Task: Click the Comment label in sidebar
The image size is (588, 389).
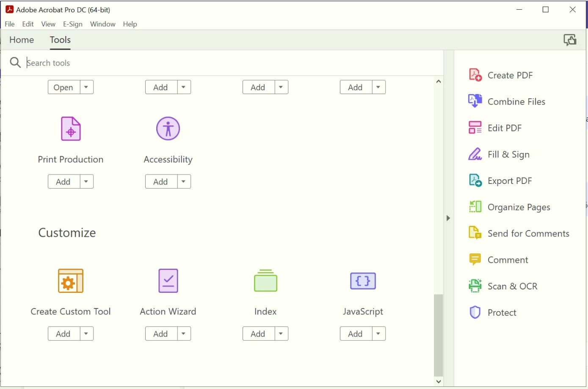Action: (x=508, y=260)
